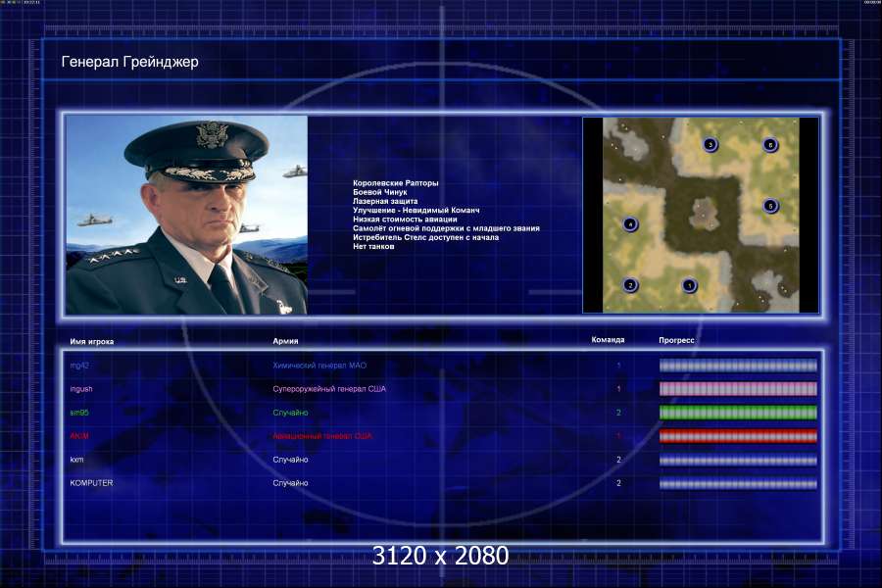Click the rocky center island on the minimap
882x588 pixels.
click(x=703, y=214)
